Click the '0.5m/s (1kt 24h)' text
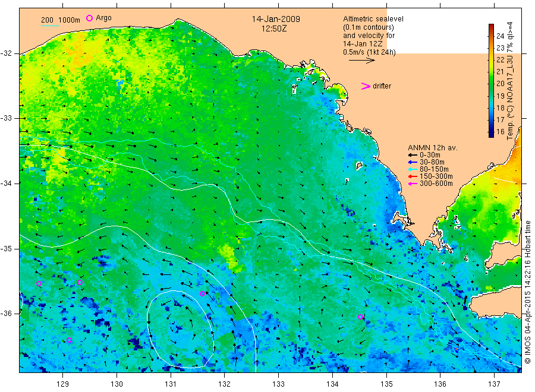Screen dimensions: 535x392 [x=370, y=52]
